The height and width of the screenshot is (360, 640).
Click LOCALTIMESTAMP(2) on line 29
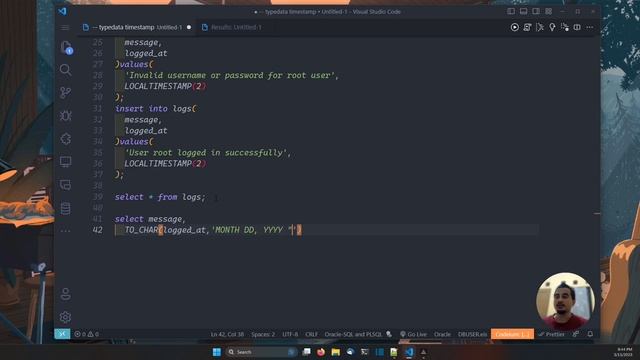click(x=165, y=86)
